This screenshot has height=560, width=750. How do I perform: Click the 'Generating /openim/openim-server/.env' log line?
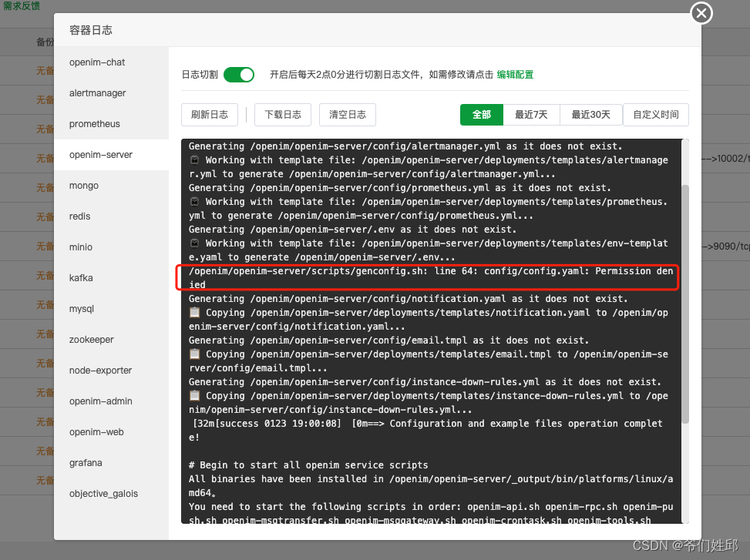pyautogui.click(x=352, y=230)
